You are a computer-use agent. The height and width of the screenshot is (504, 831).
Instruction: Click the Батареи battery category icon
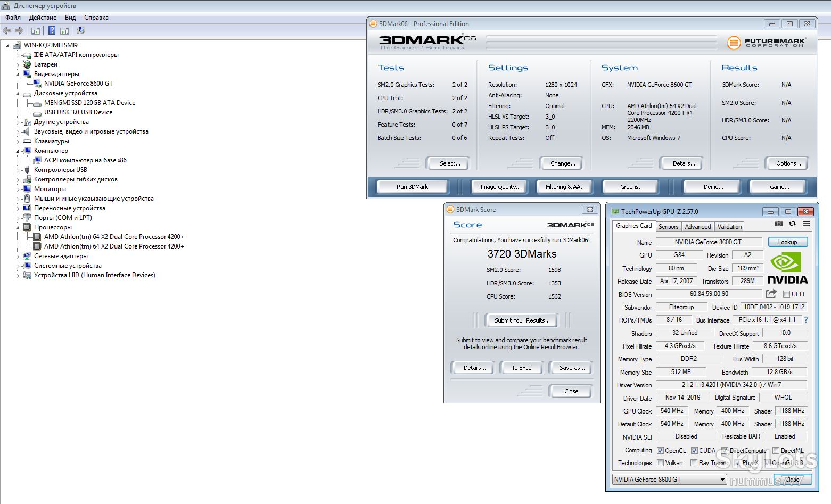(x=27, y=64)
